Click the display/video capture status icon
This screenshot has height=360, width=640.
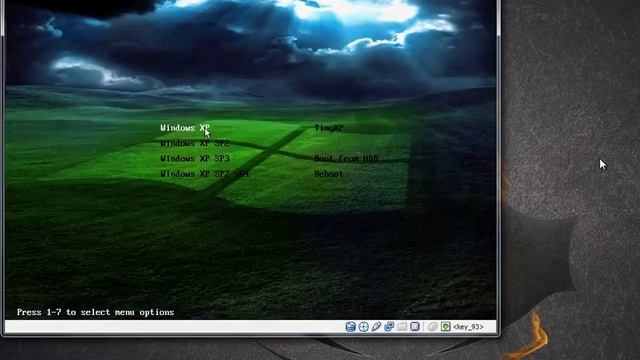coord(415,327)
